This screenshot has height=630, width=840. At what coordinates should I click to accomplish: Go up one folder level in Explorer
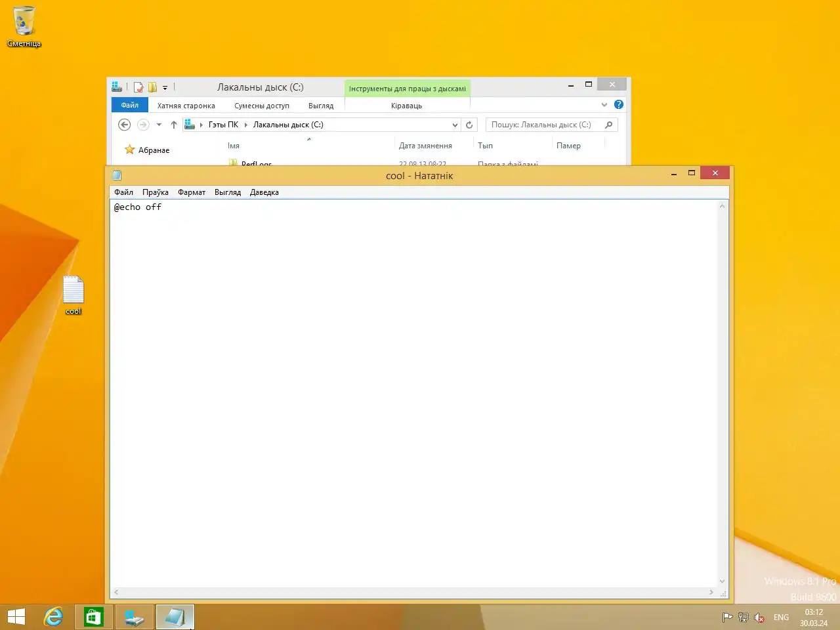coord(174,125)
